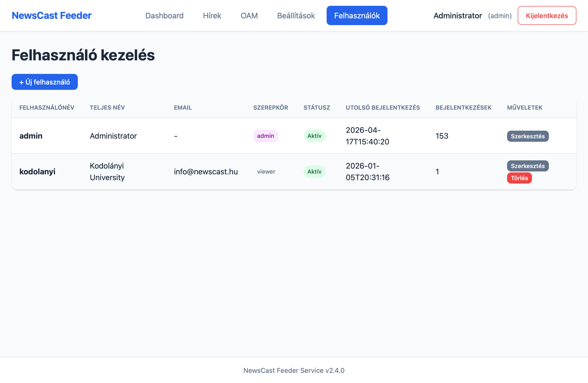Click the Utolsó bejelentkezés column header

pyautogui.click(x=382, y=108)
